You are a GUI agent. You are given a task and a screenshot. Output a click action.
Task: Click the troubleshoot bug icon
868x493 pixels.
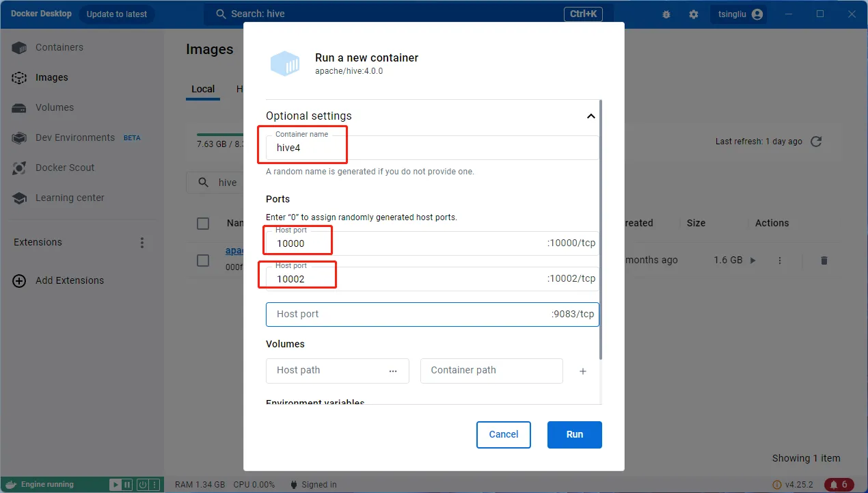(x=666, y=14)
